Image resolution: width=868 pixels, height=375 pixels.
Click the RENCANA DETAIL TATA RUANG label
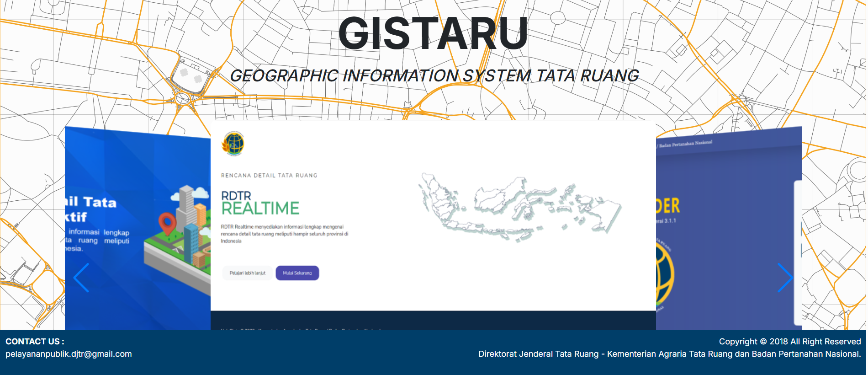click(269, 176)
